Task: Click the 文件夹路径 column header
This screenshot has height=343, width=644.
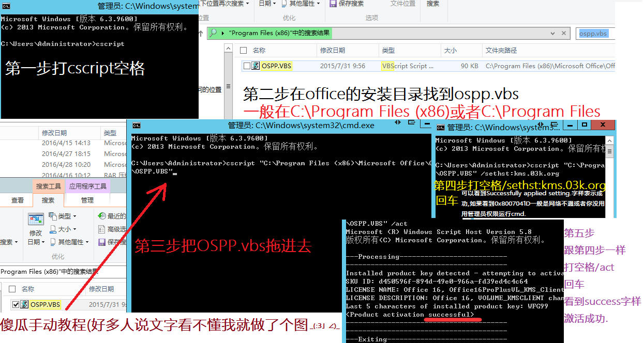Action: pyautogui.click(x=501, y=51)
